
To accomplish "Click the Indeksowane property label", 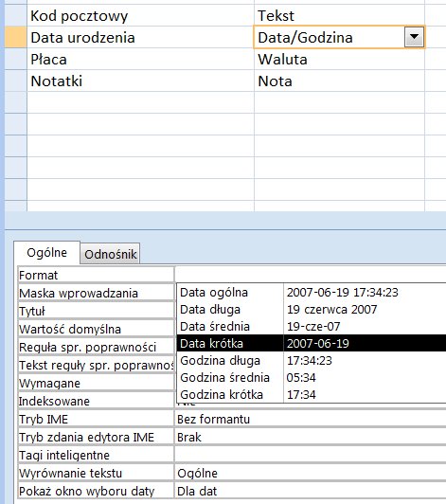I will point(96,401).
